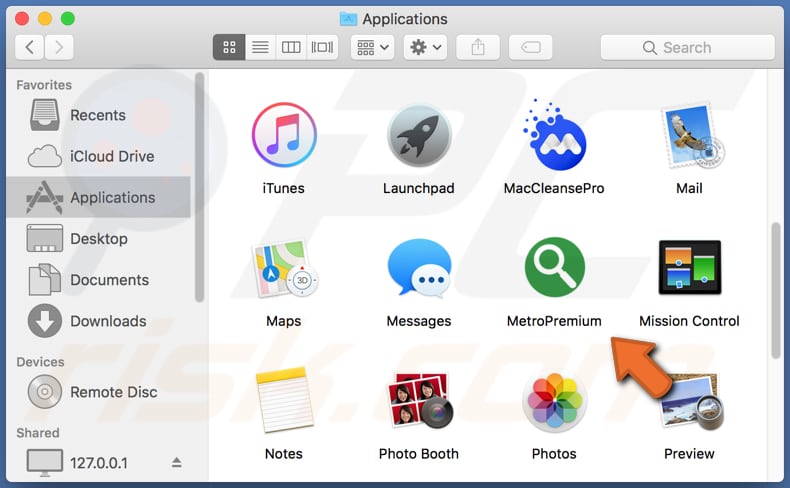Open Desktop in the sidebar
Image resolution: width=790 pixels, height=488 pixels.
pos(98,239)
